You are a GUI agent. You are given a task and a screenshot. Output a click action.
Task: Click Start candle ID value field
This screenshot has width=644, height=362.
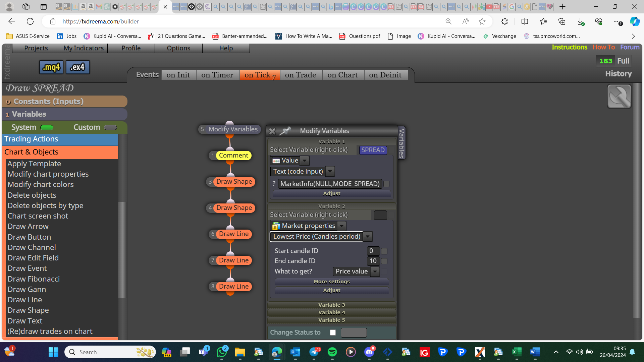click(373, 251)
